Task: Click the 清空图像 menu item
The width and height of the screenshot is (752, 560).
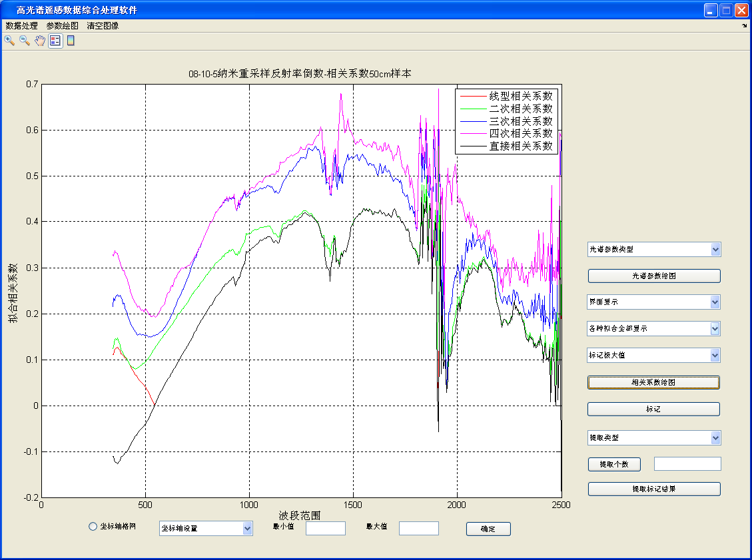Action: click(x=103, y=25)
